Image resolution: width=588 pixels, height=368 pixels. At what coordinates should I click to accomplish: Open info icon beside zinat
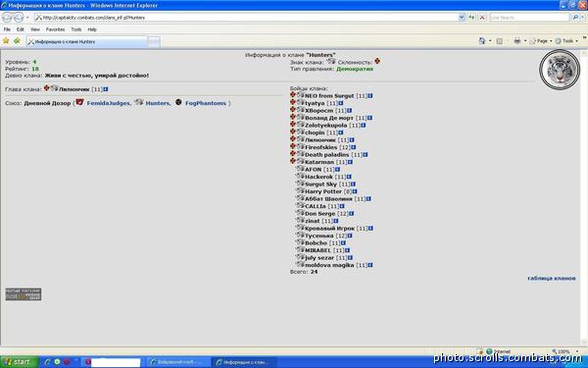pyautogui.click(x=336, y=221)
